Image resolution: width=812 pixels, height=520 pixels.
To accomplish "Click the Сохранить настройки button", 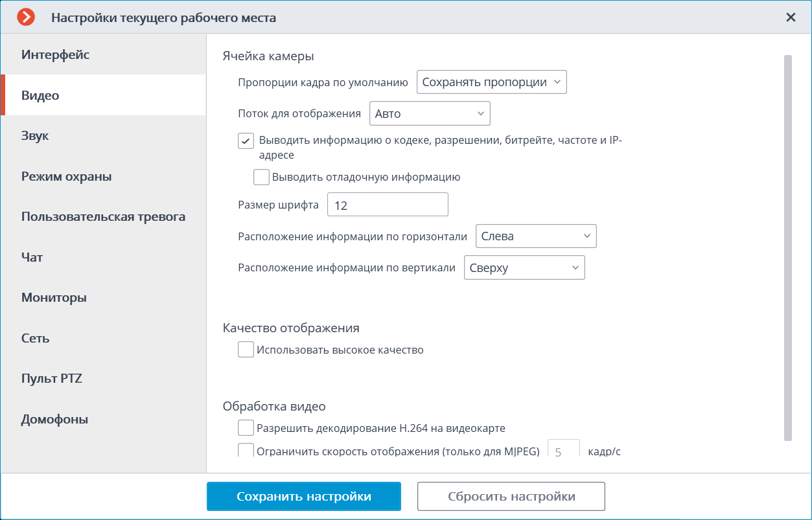I will coord(303,497).
